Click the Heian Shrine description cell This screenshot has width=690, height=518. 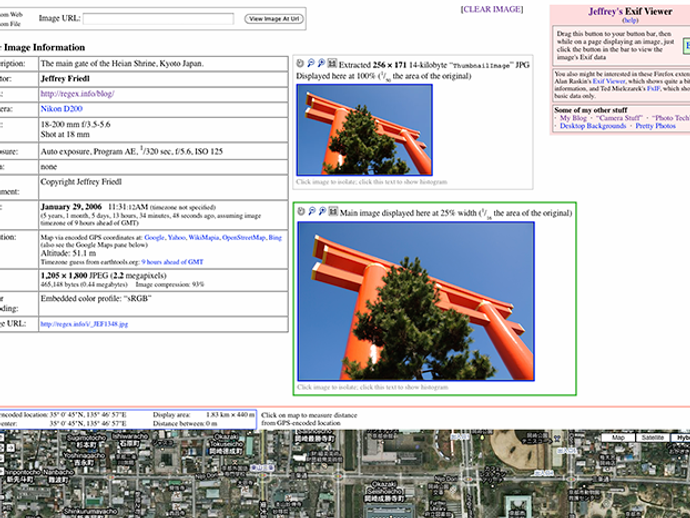point(163,63)
